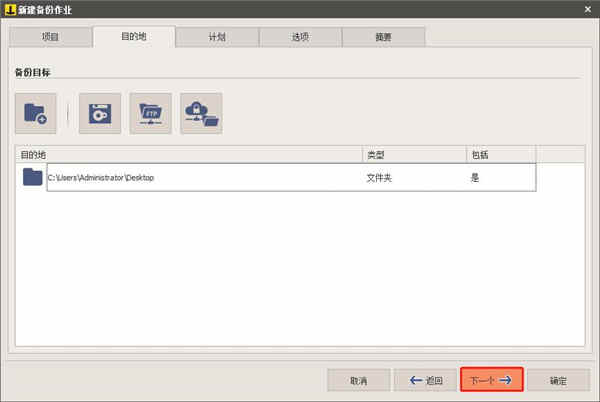Click the 是 value in 包括 column

pos(474,178)
